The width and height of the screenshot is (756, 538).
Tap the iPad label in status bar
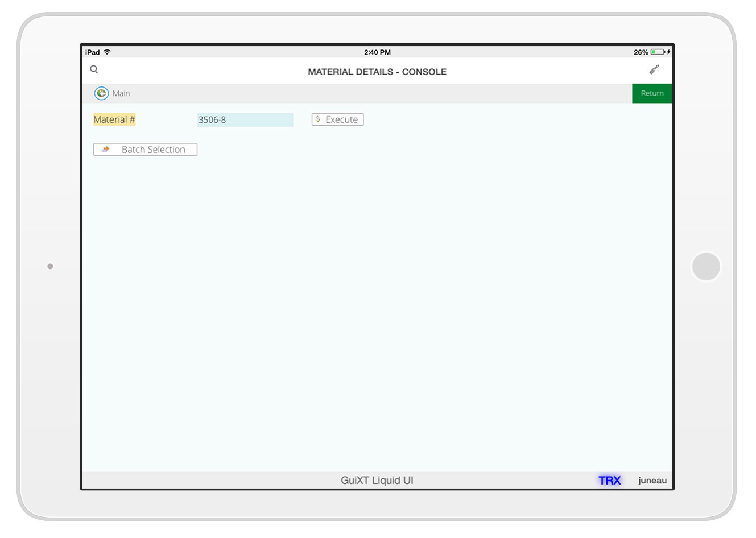coord(92,52)
